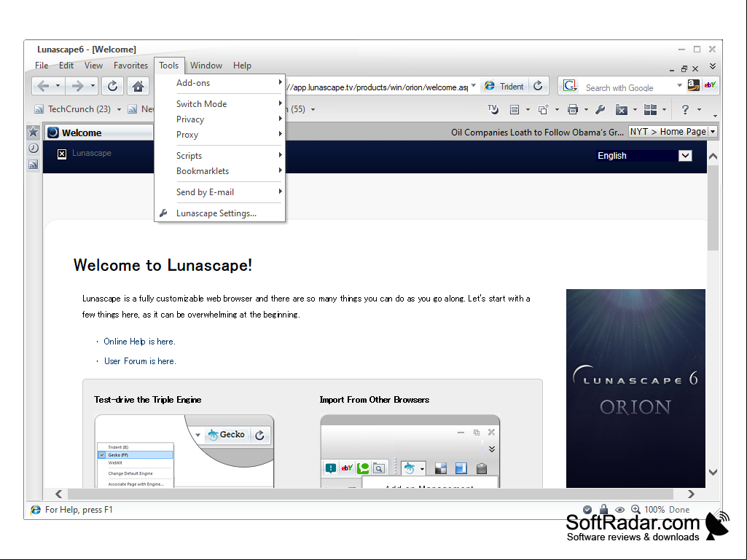
Task: Open the Help menu
Action: coord(242,66)
